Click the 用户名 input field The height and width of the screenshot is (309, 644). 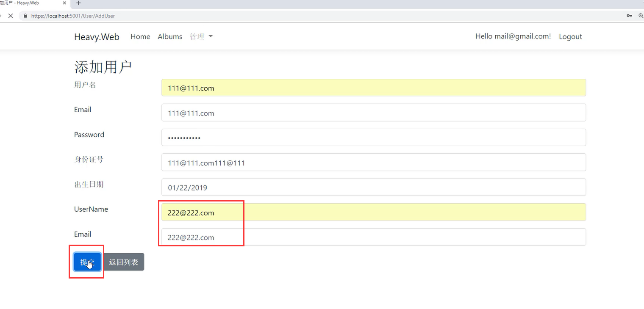click(374, 88)
